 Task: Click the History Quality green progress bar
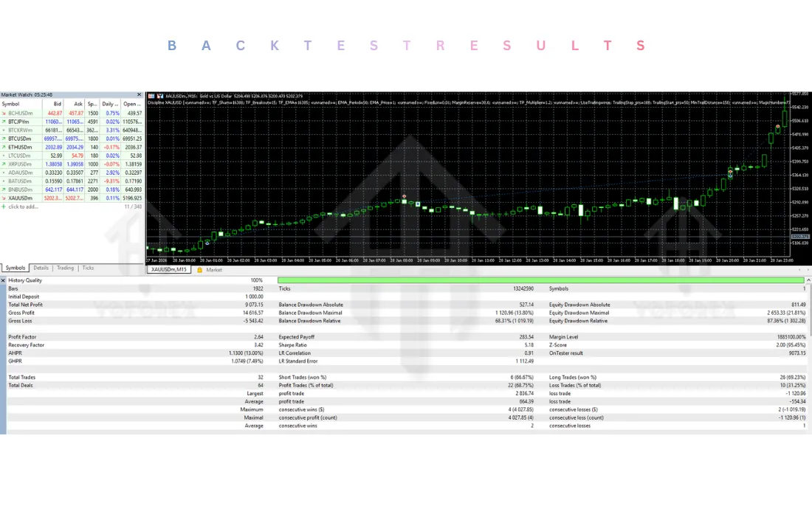coord(540,280)
